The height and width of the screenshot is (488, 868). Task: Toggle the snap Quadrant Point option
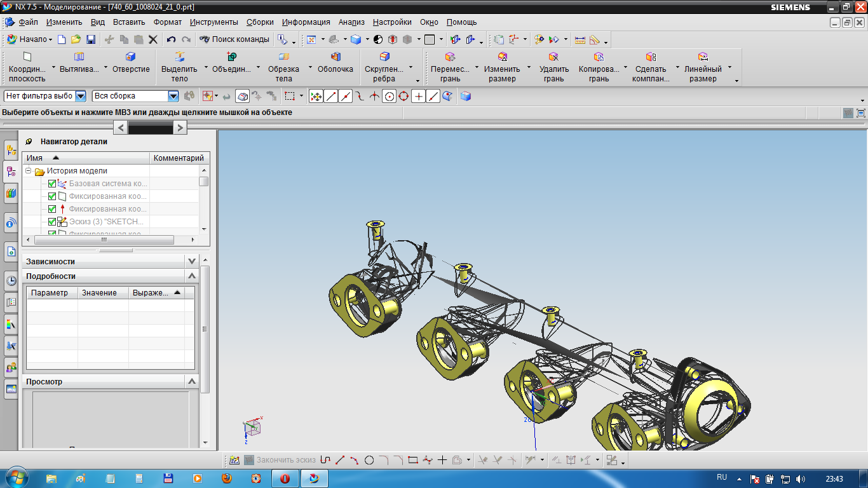click(403, 96)
